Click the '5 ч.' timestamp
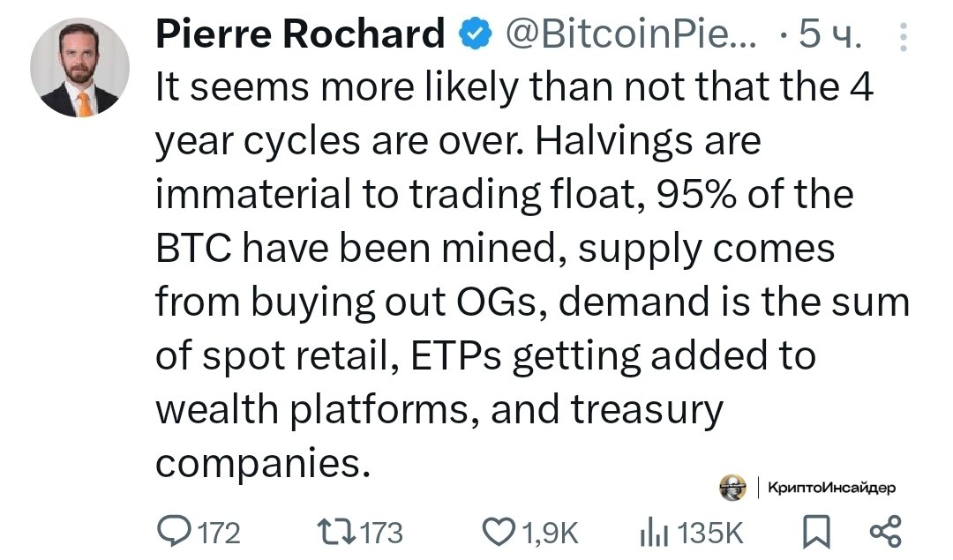This screenshot has width=953, height=560. [x=829, y=34]
